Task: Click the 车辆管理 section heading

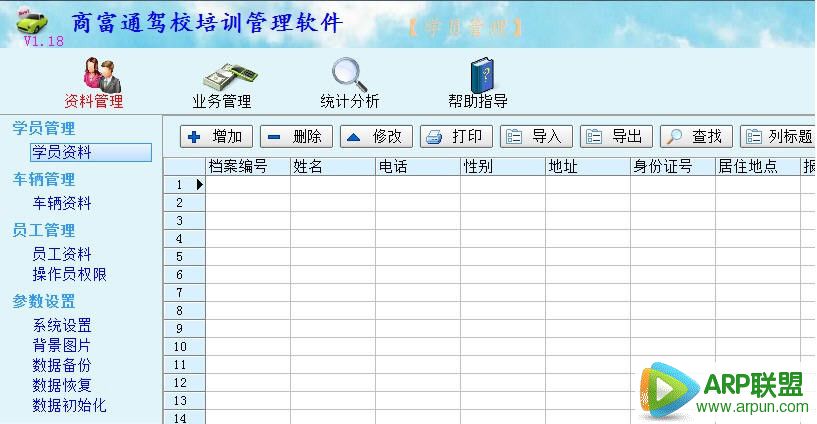Action: 44,179
